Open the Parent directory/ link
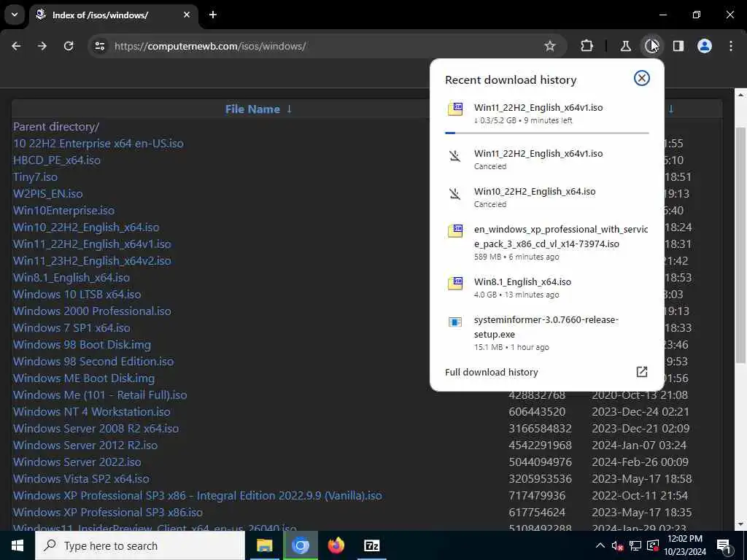Screen dimensions: 747x560 coord(55,127)
